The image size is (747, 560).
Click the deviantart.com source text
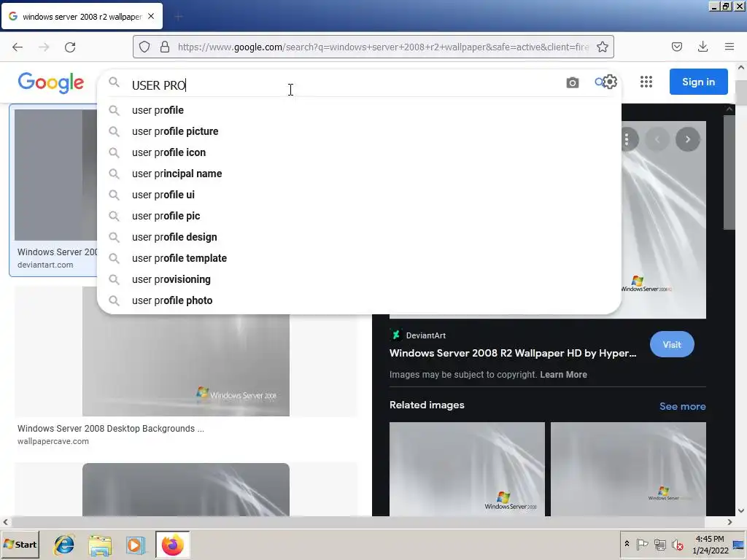(x=45, y=265)
